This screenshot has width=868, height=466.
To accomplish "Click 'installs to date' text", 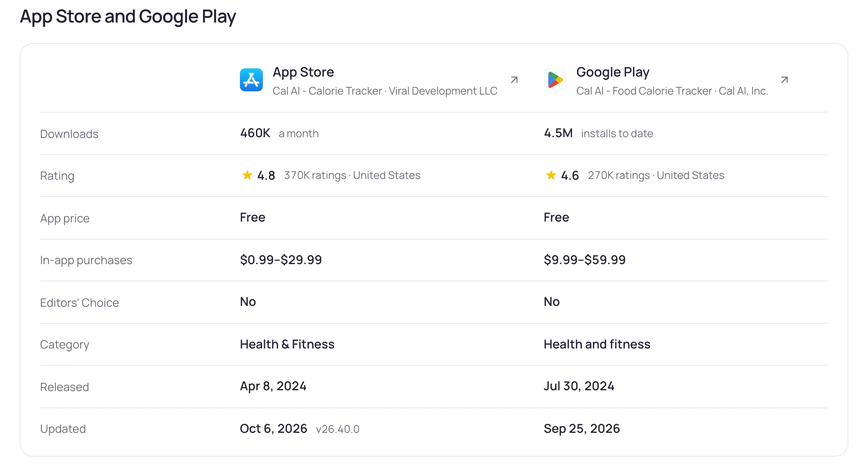I will [617, 133].
